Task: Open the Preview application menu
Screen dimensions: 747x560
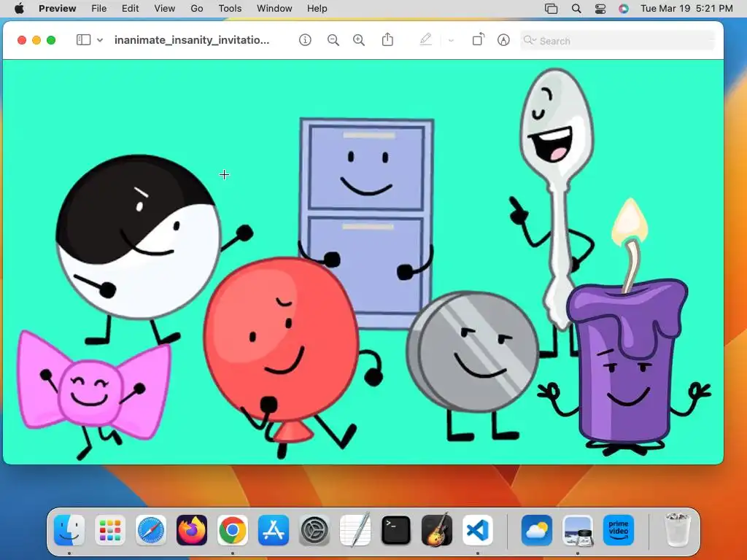Action: click(x=57, y=9)
